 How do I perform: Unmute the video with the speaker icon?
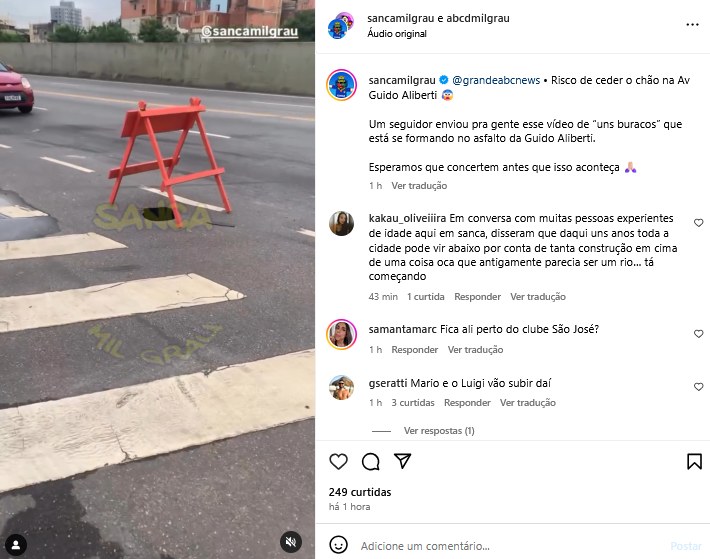(x=291, y=542)
